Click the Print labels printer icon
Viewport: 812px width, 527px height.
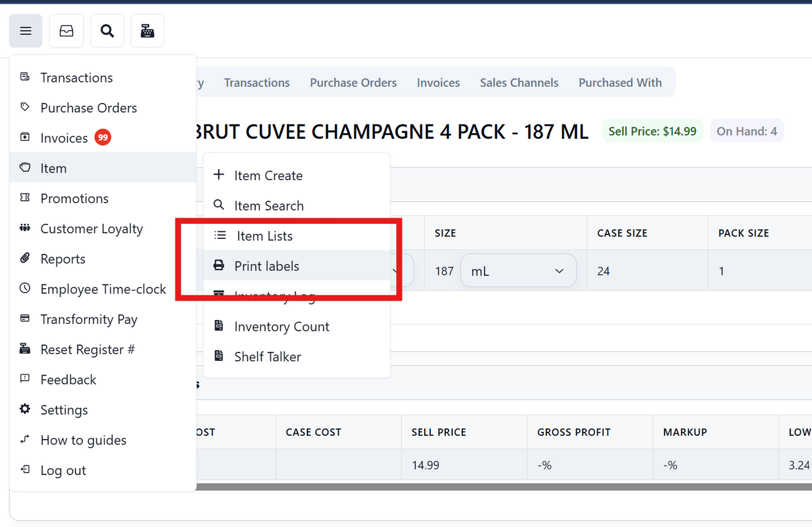219,266
